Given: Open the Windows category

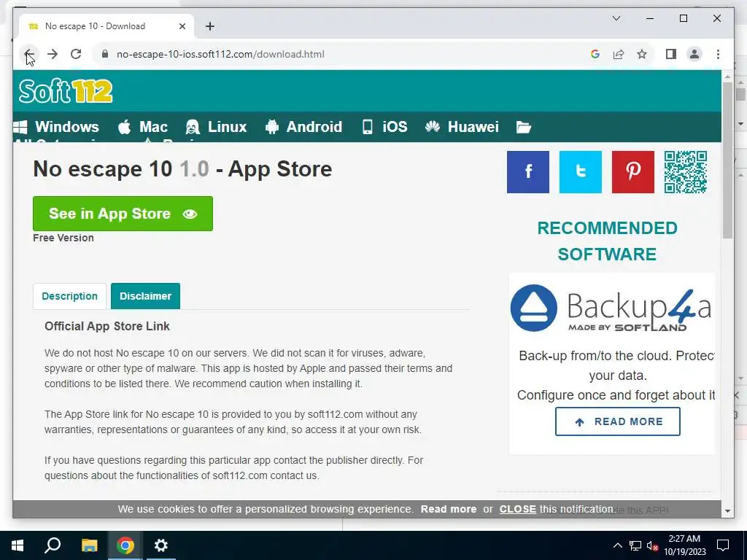Looking at the screenshot, I should [56, 127].
